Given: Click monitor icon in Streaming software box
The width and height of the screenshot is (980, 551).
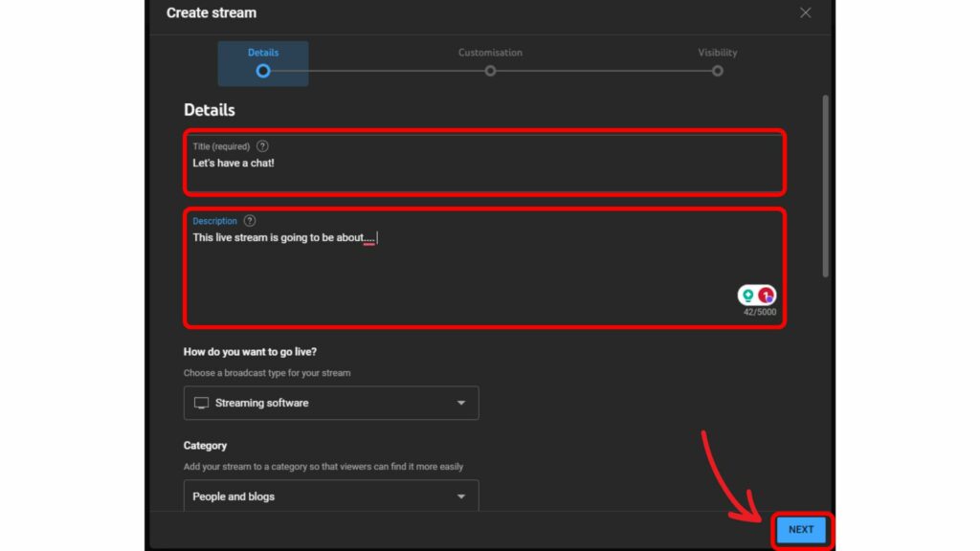Looking at the screenshot, I should point(202,403).
